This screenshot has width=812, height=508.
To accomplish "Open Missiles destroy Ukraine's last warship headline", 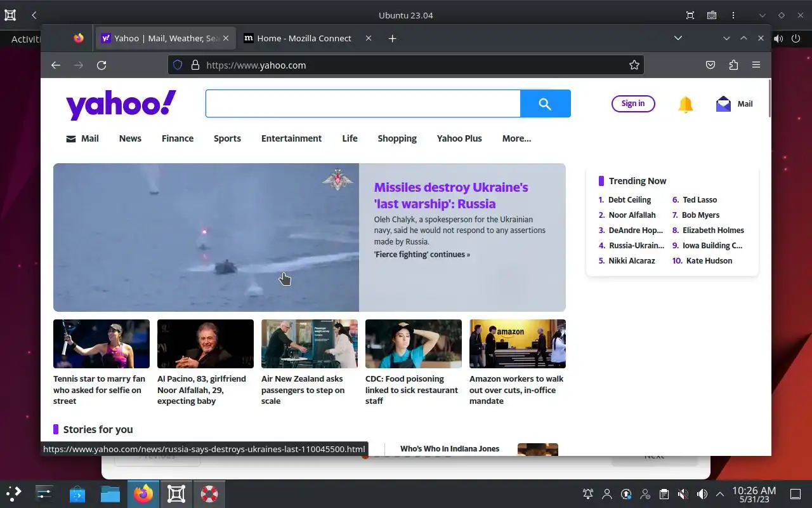I will tap(451, 196).
